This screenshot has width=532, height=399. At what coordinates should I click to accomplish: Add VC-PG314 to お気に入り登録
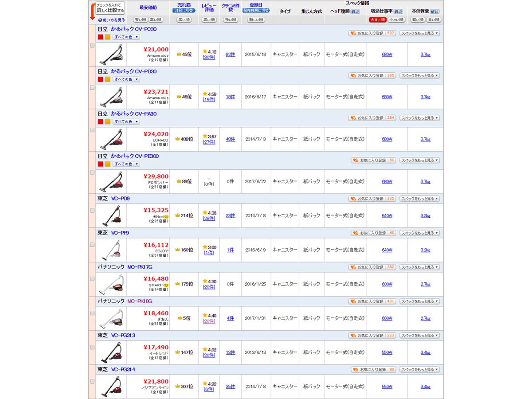click(x=374, y=370)
